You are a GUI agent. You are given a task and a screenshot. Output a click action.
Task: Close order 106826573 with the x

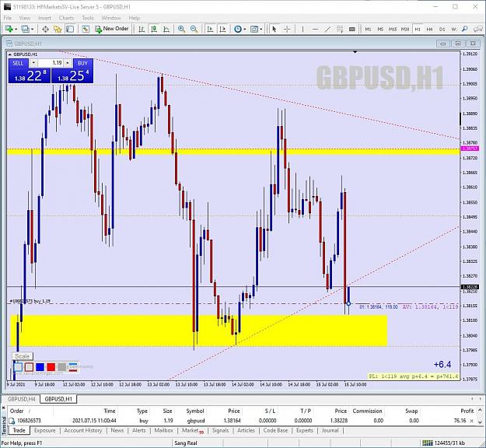click(471, 421)
